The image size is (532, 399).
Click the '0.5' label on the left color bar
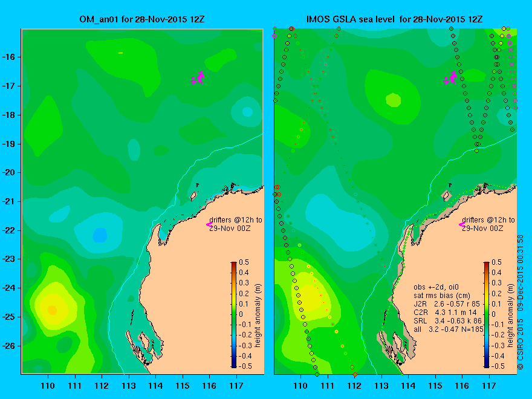[x=244, y=262]
